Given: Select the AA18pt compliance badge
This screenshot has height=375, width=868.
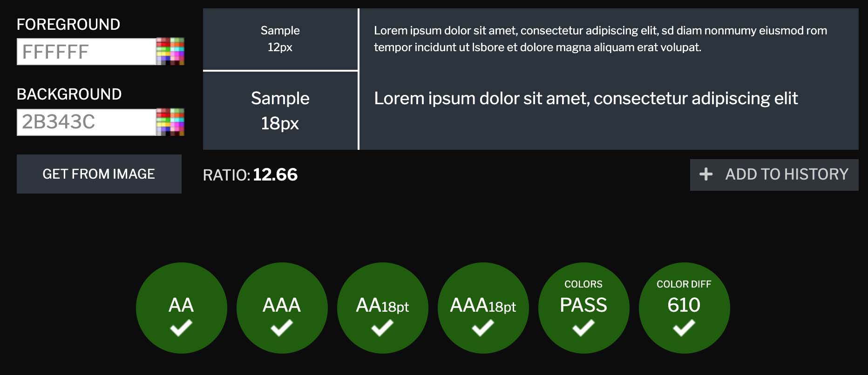Looking at the screenshot, I should (x=382, y=308).
